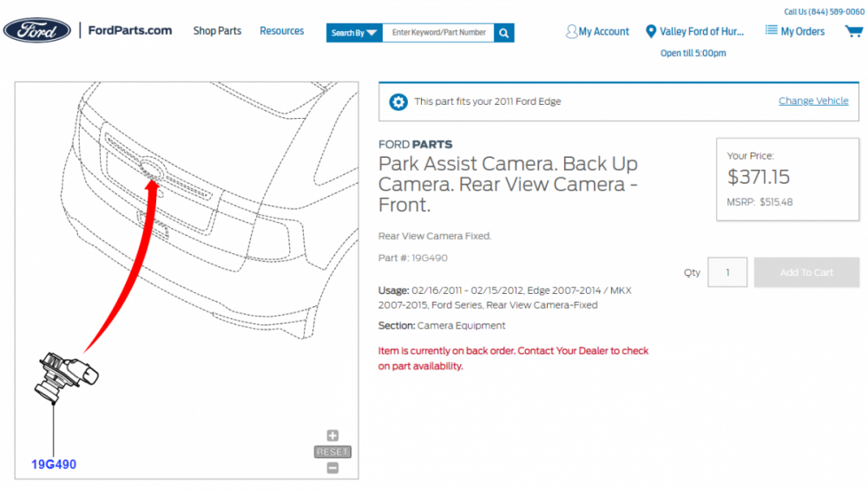Click the My Orders list icon

(771, 30)
